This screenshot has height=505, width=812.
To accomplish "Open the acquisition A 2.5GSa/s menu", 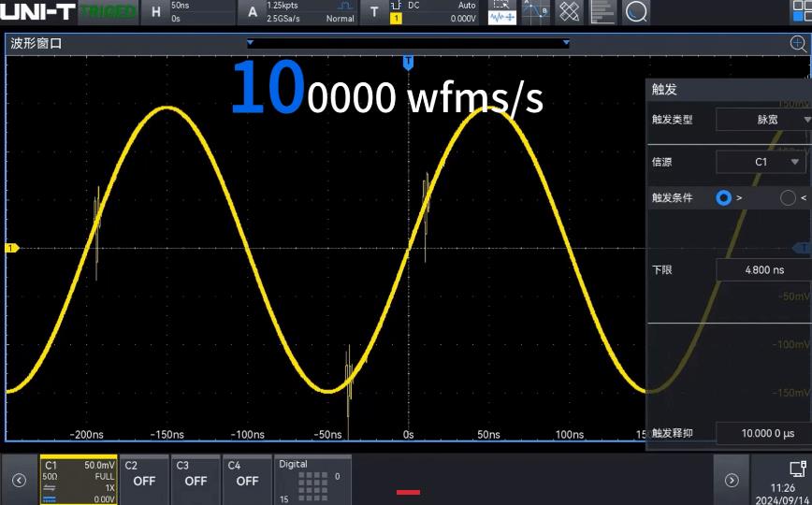I will [x=299, y=12].
